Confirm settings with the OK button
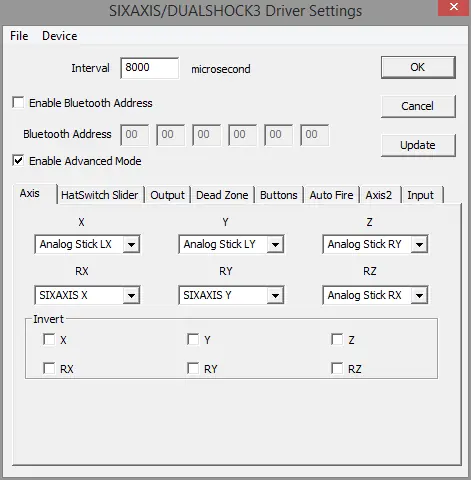This screenshot has height=480, width=471. [x=418, y=67]
